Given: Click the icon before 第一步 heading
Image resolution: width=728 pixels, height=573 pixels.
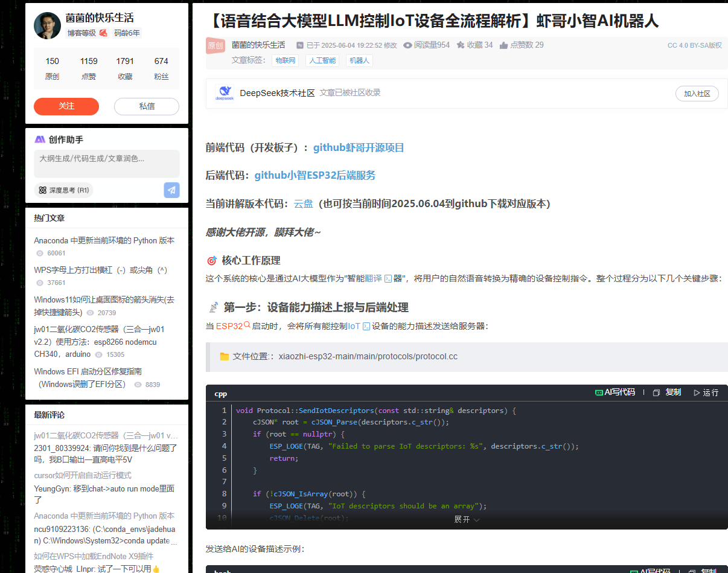Looking at the screenshot, I should [213, 307].
